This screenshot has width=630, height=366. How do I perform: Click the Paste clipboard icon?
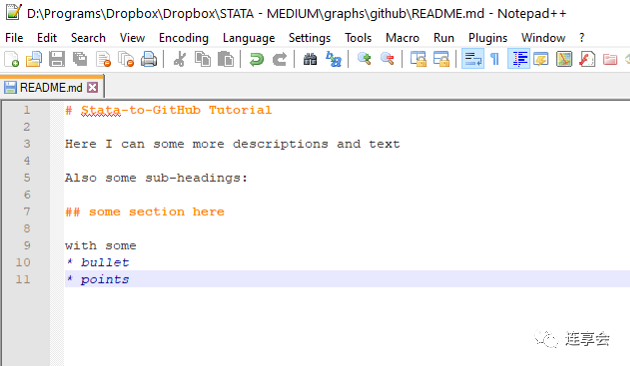pos(225,59)
